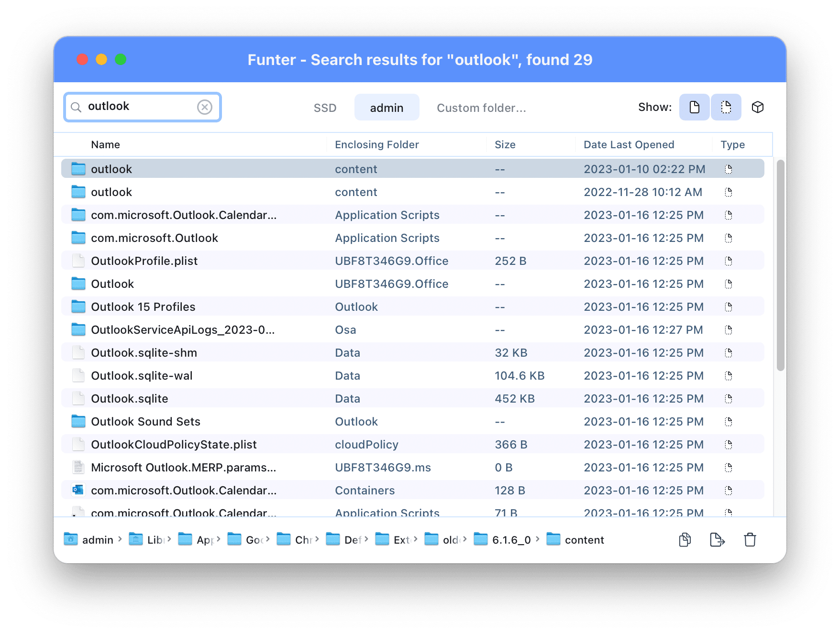Click Microsoft Outlook.MERP.params file icon

pos(78,467)
